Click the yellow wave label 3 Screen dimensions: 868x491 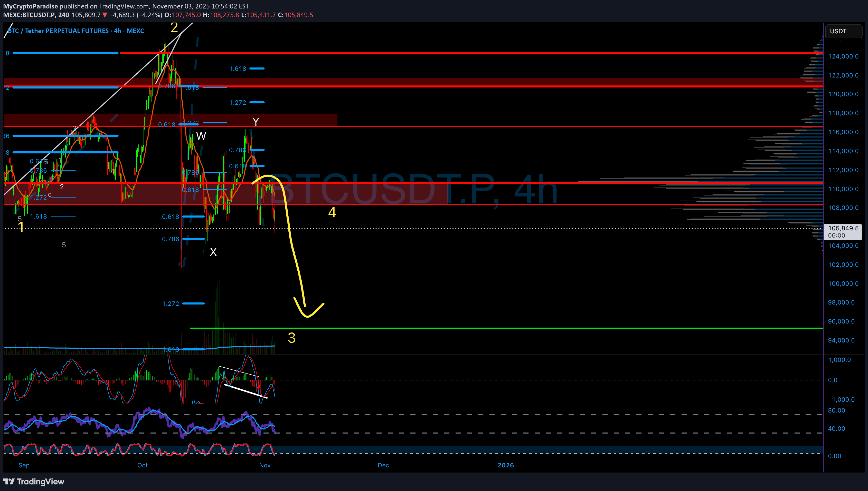pos(291,338)
